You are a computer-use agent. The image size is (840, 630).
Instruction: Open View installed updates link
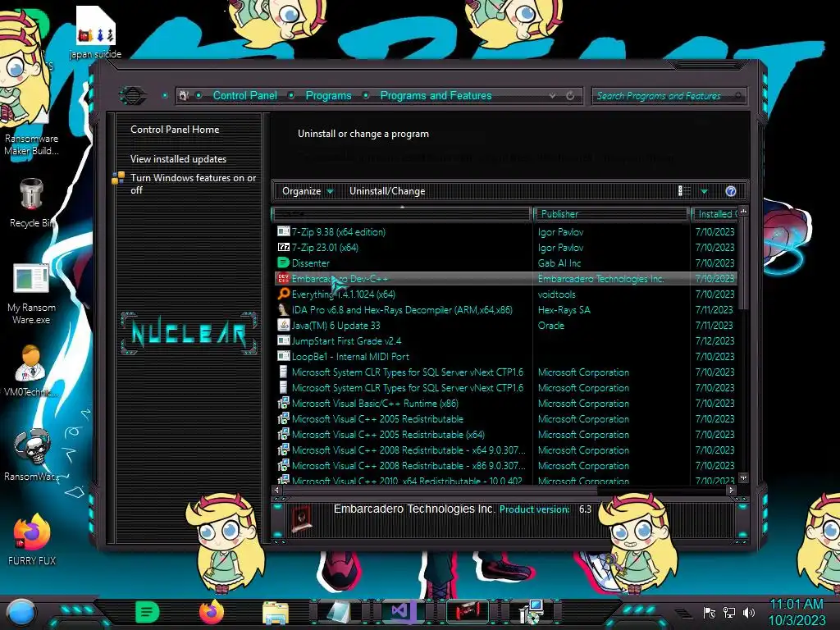tap(178, 159)
